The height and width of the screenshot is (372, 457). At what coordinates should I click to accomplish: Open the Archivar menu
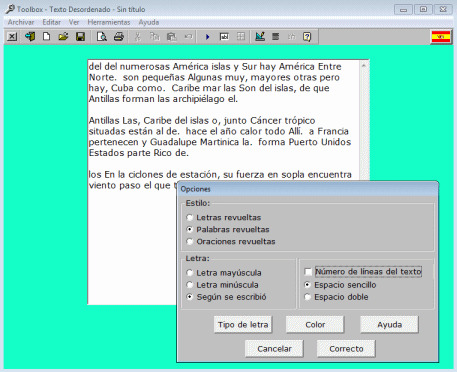pos(21,22)
